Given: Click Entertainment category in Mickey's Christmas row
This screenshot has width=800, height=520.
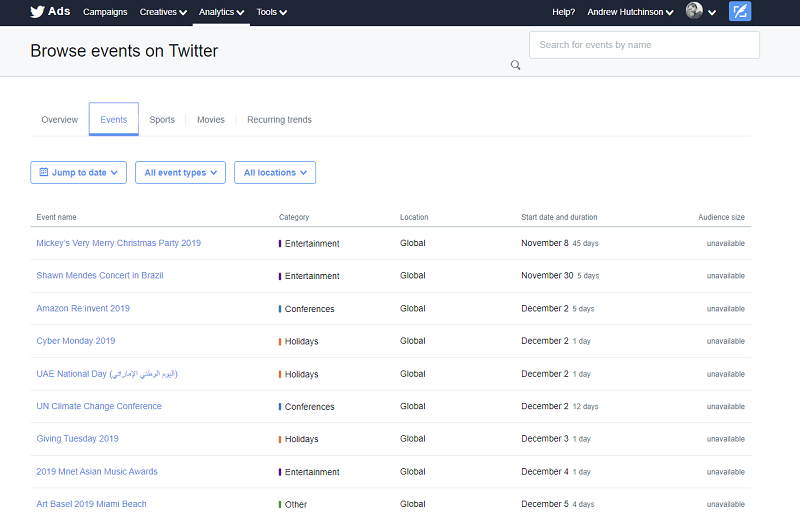Looking at the screenshot, I should tap(312, 244).
